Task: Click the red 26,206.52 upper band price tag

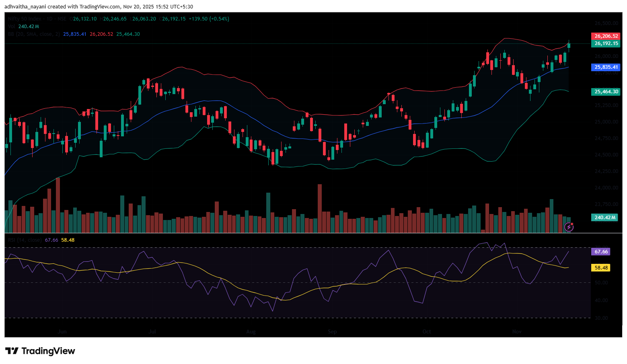Action: click(x=606, y=36)
